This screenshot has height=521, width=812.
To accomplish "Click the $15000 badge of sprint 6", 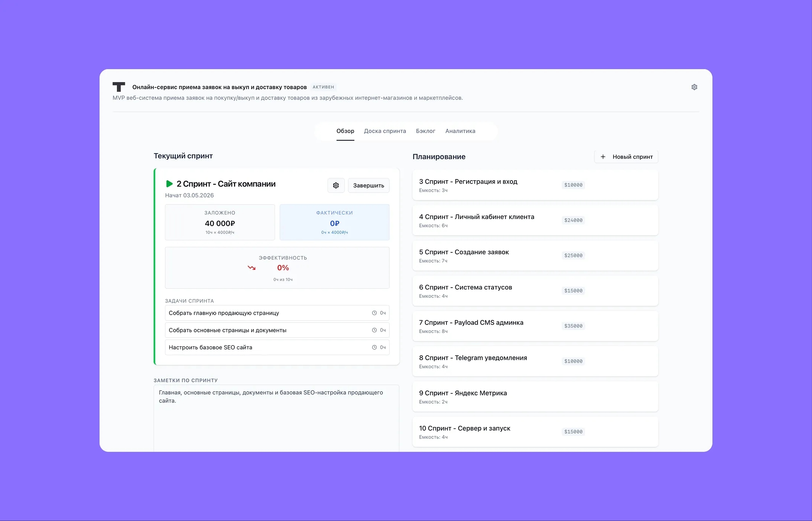I will tap(573, 291).
